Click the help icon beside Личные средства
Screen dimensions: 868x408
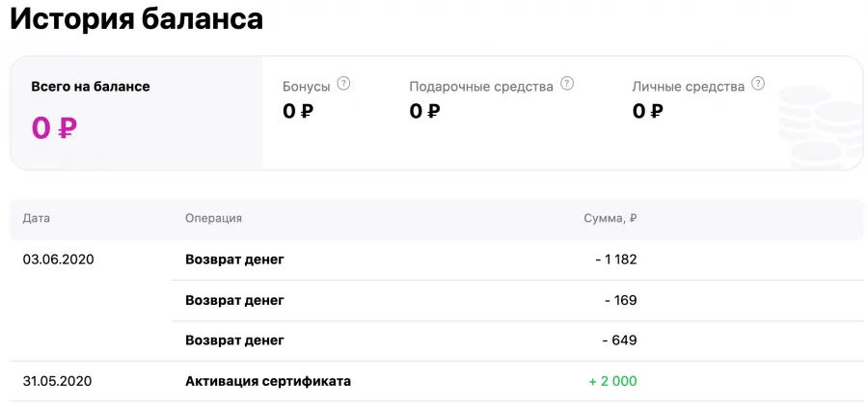click(758, 84)
